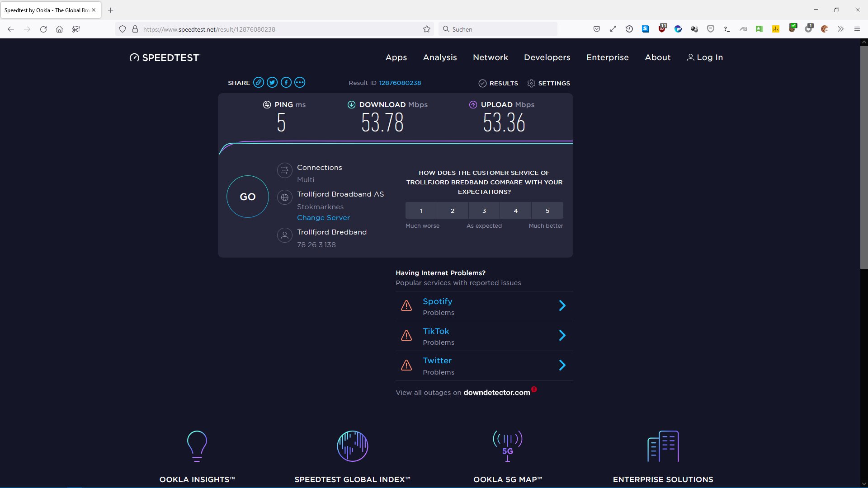The image size is (868, 488).
Task: Rate customer service as 1
Action: [x=421, y=211]
